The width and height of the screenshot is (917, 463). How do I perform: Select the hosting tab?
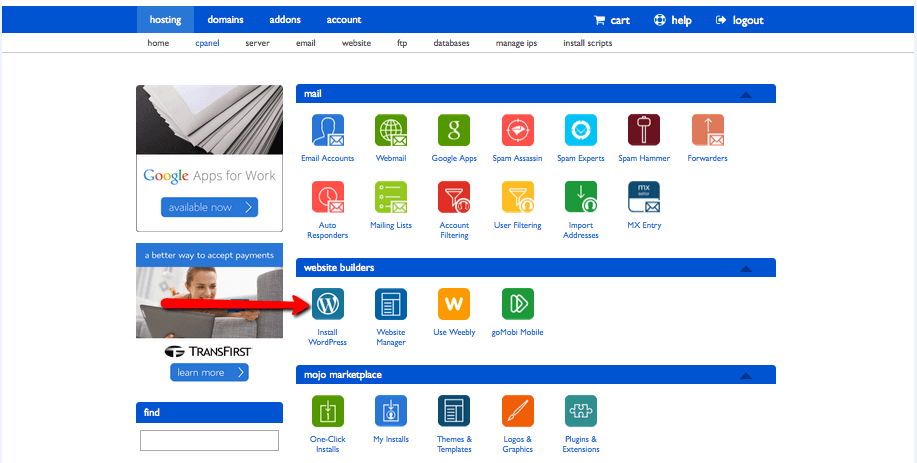pyautogui.click(x=166, y=20)
